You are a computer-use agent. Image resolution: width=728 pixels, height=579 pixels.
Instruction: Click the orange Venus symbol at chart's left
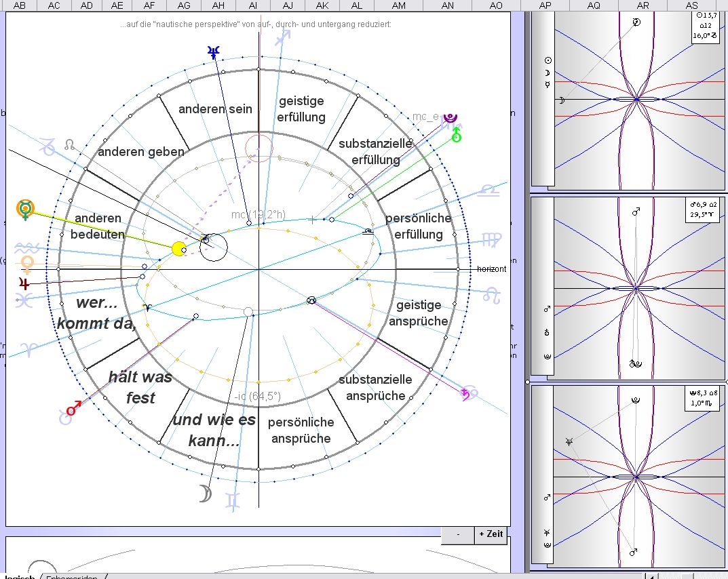point(28,265)
